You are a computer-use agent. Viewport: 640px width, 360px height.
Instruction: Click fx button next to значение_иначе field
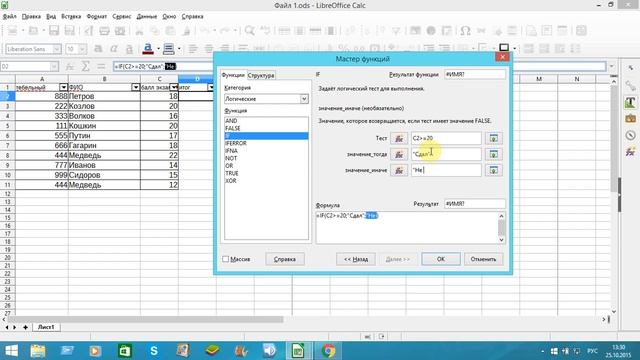(x=399, y=170)
